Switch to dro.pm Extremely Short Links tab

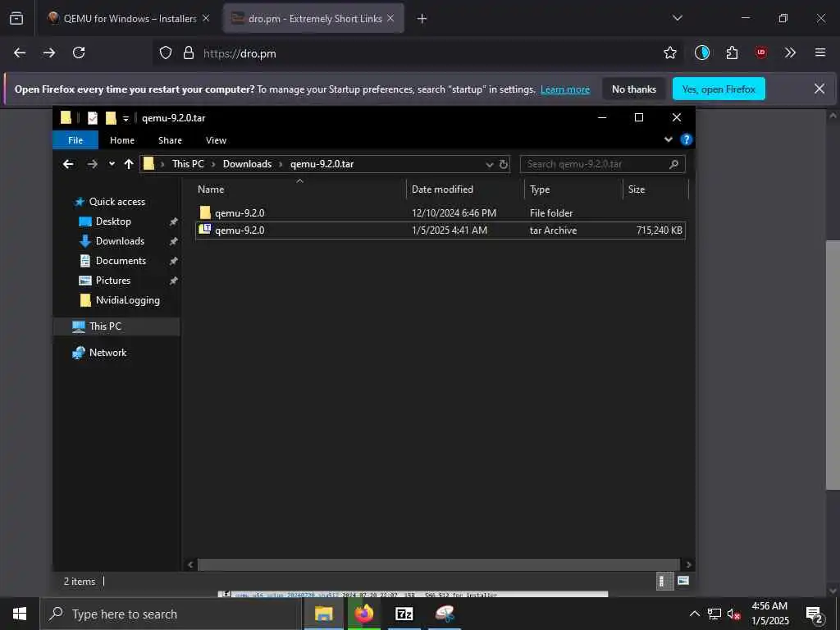pyautogui.click(x=314, y=18)
